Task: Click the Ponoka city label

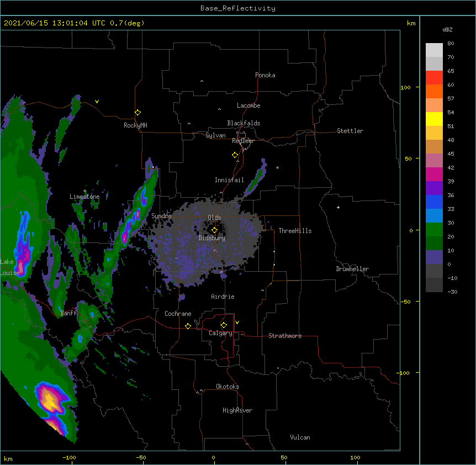Action: pos(265,75)
